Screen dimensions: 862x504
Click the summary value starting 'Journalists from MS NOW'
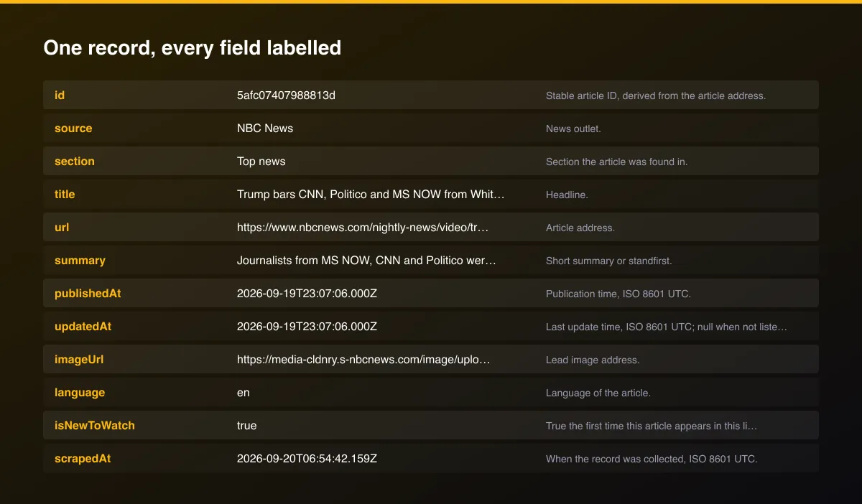click(x=366, y=260)
